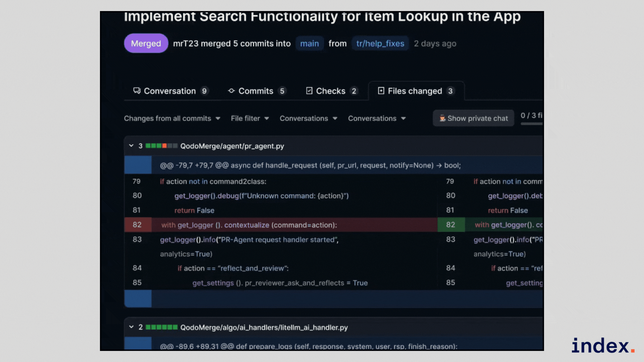This screenshot has height=362, width=644.
Task: Click the diff stat squares for pr_agent.py
Action: pos(161,146)
